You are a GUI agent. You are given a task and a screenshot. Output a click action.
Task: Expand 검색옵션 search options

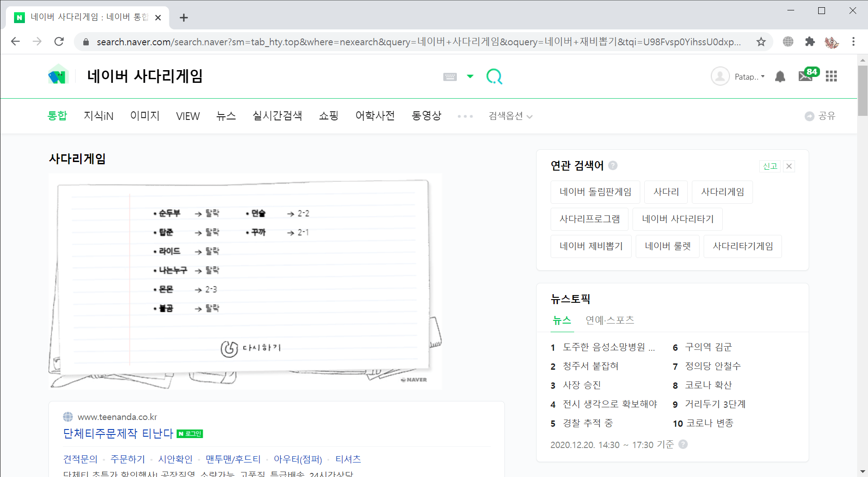pyautogui.click(x=510, y=116)
